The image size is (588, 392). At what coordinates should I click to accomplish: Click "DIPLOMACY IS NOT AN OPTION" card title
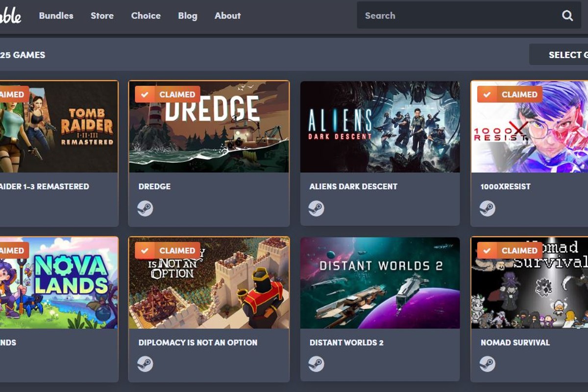click(198, 343)
